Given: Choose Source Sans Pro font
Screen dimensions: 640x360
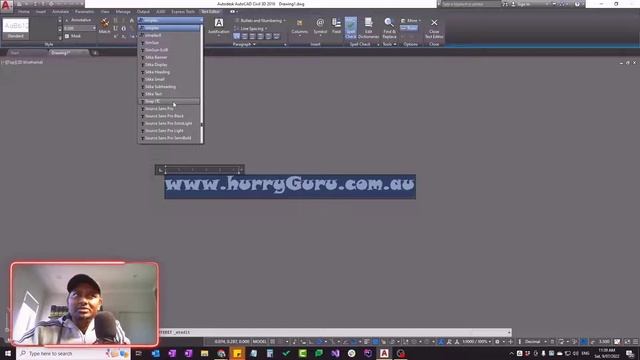Looking at the screenshot, I should point(170,109).
